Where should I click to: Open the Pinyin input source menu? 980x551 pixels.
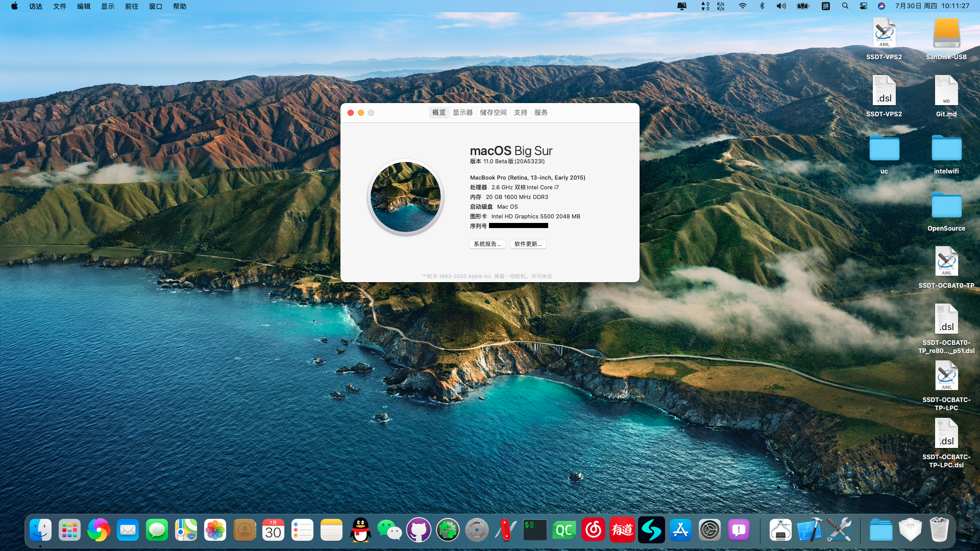(825, 6)
